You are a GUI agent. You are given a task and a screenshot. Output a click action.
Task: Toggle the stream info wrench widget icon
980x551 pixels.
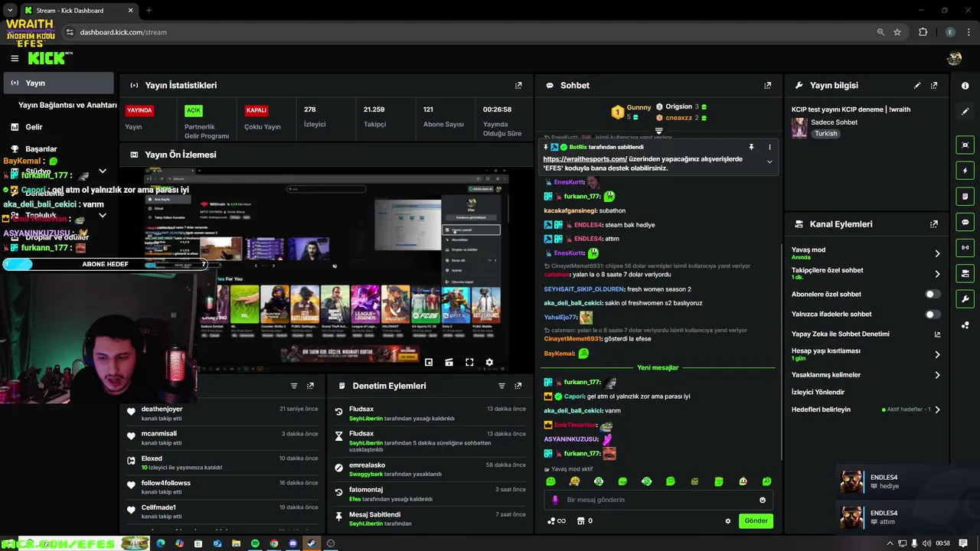point(965,299)
